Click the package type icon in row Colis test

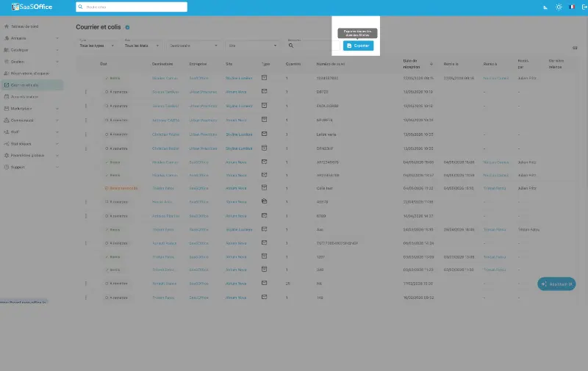point(265,187)
